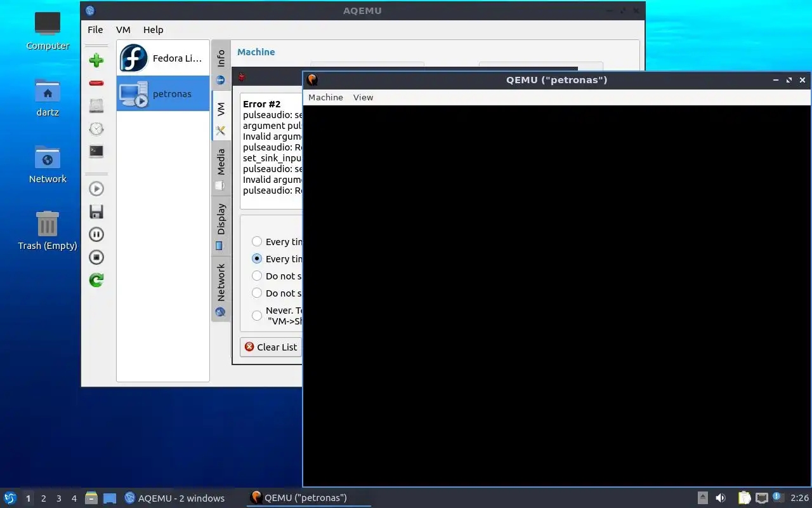
Task: Pause the VM in the AQEMU toolbar
Action: (x=96, y=234)
